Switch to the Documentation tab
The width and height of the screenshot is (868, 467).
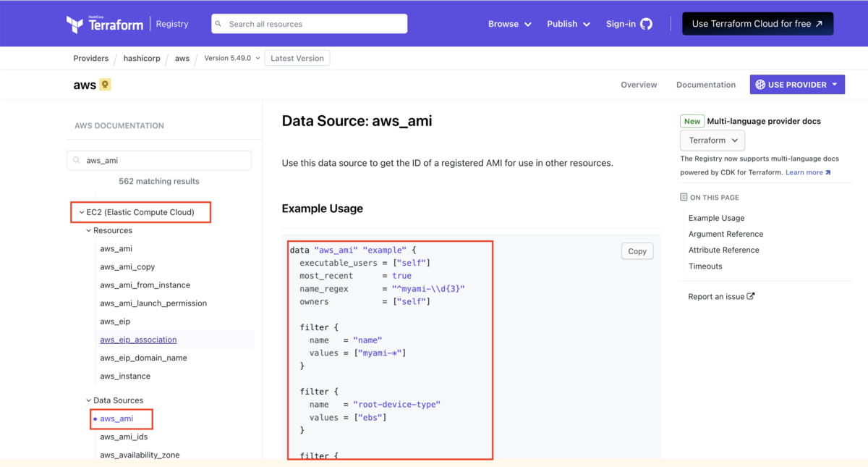tap(706, 85)
